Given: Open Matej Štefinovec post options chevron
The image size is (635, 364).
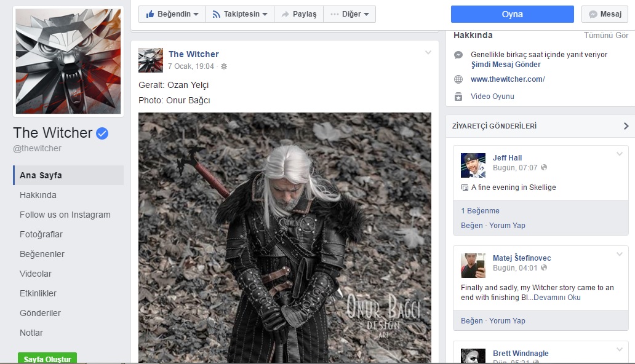Looking at the screenshot, I should [x=620, y=255].
